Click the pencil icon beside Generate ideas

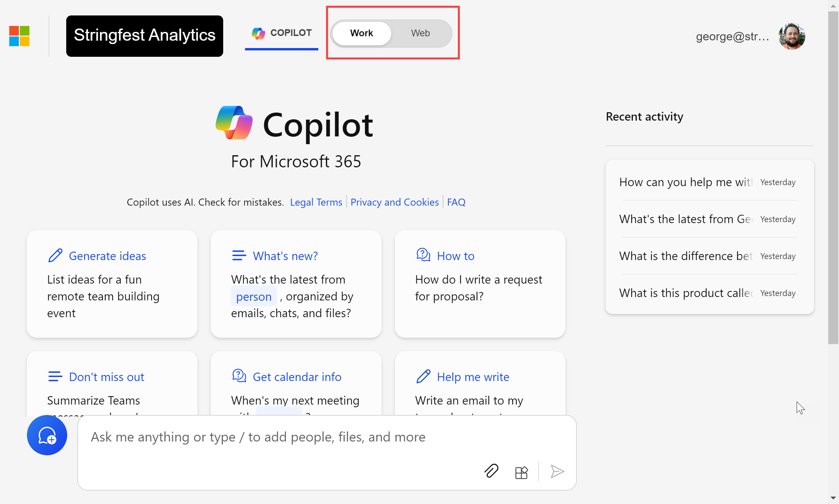click(x=55, y=256)
